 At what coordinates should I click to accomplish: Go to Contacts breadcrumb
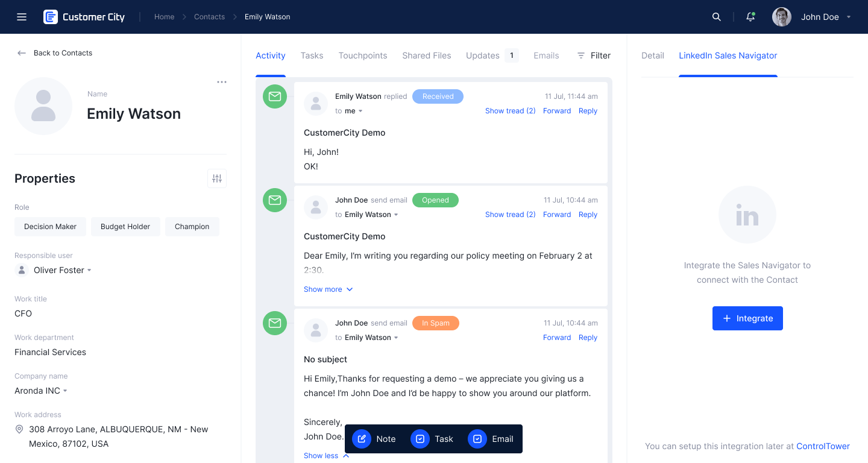click(x=209, y=17)
